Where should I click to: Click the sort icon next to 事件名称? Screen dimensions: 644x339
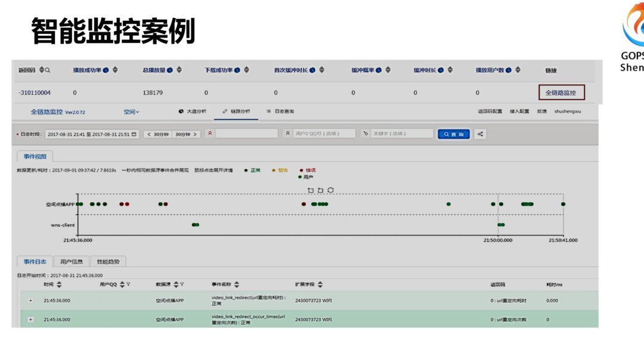click(237, 284)
